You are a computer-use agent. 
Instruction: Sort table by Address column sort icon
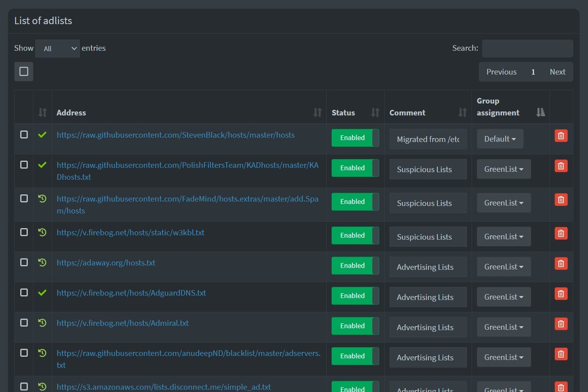[317, 113]
